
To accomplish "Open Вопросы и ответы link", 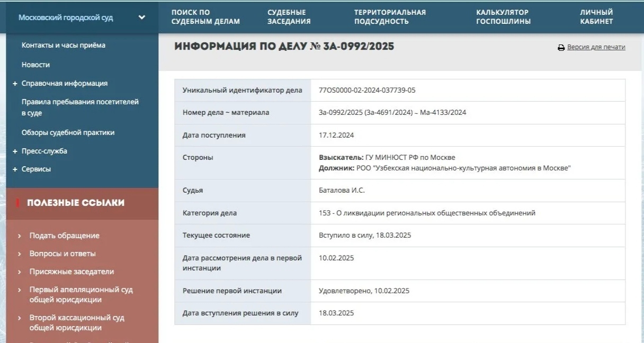I will tap(62, 254).
